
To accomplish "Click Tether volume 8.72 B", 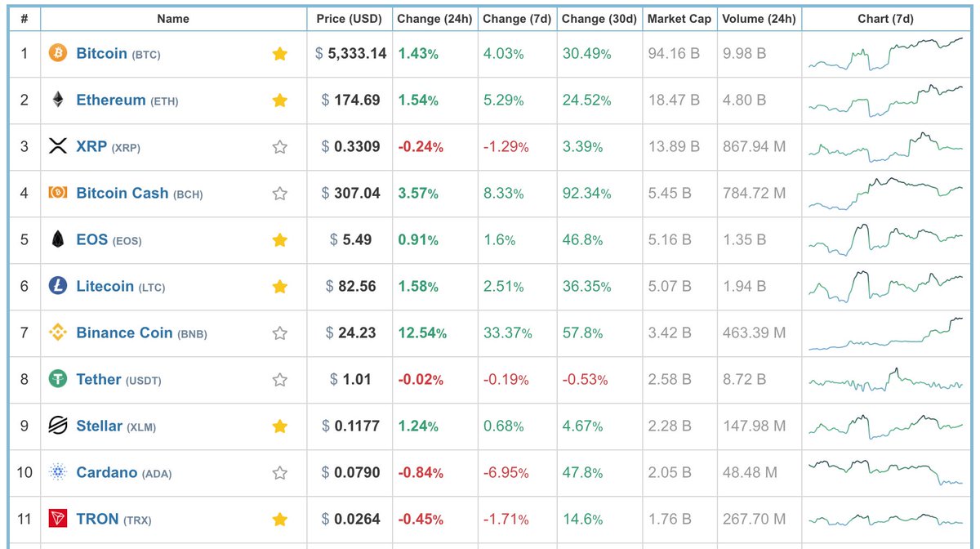I will (x=745, y=380).
